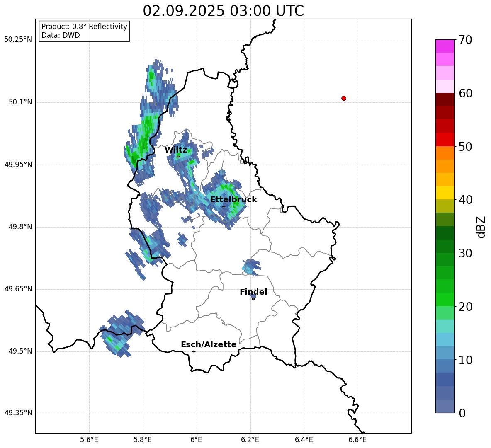The width and height of the screenshot is (491, 448).
Task: Pick the light blue swatch between 10 and 20
Action: coord(445,339)
